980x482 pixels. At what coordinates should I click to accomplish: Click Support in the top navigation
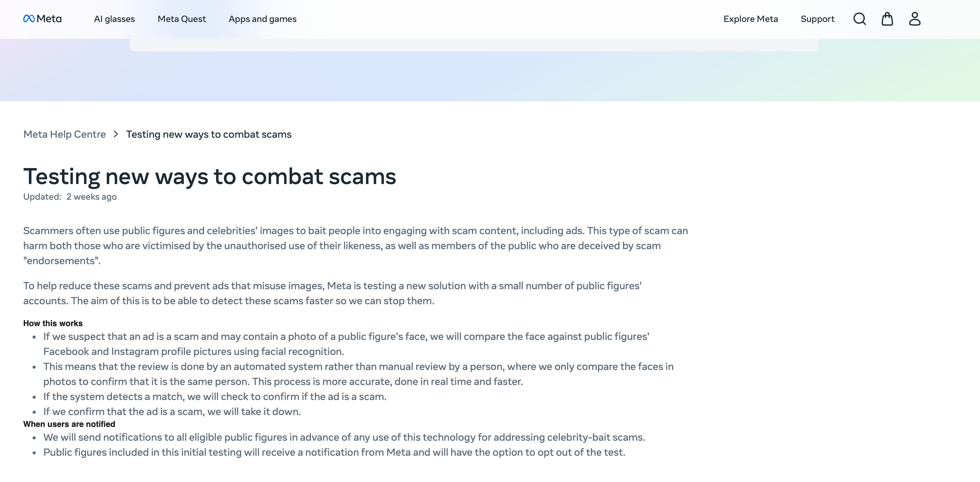coord(817,19)
